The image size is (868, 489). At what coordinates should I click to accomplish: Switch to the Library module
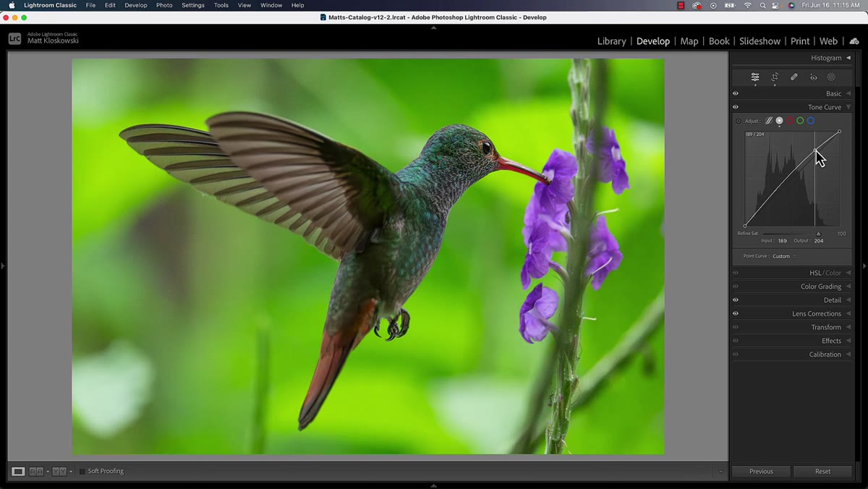point(611,41)
